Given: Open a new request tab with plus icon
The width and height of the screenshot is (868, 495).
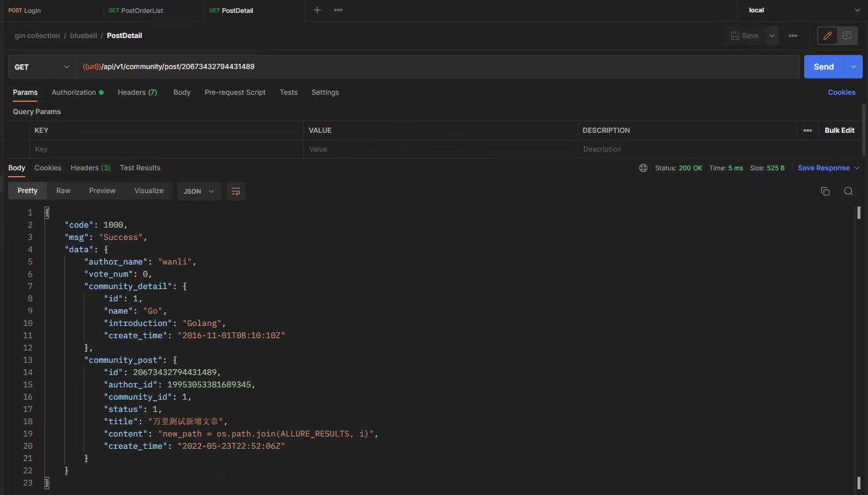Looking at the screenshot, I should tap(317, 10).
